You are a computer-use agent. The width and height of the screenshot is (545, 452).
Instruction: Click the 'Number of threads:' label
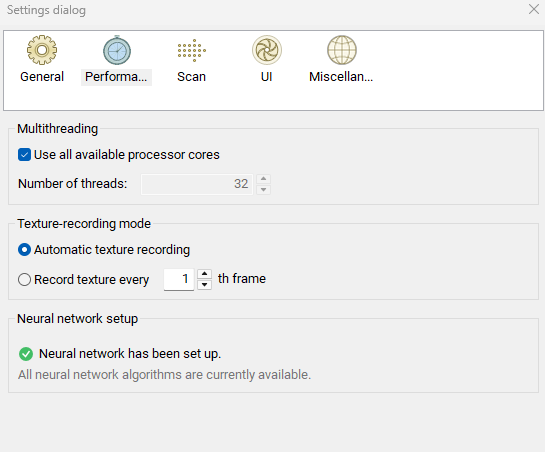pos(73,184)
